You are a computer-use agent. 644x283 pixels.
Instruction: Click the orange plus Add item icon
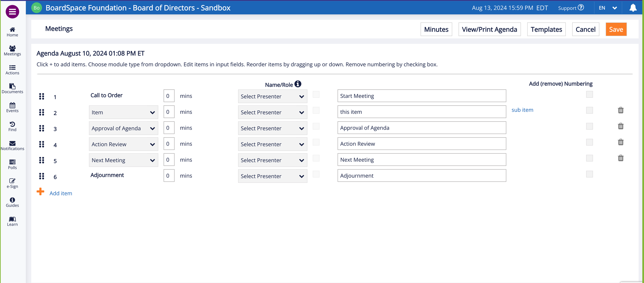[40, 192]
